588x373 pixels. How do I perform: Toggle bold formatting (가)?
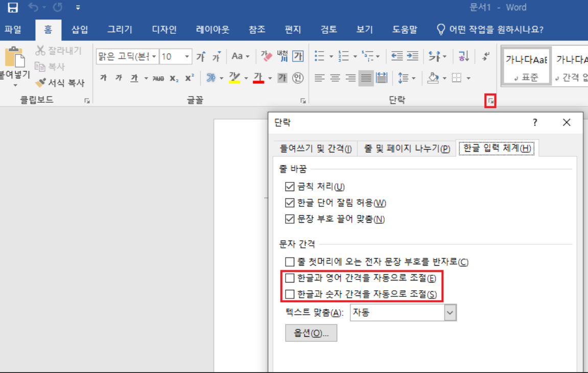pos(104,78)
